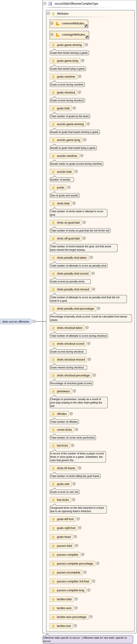Select the stats-soccer-offensive element

[16, 322]
